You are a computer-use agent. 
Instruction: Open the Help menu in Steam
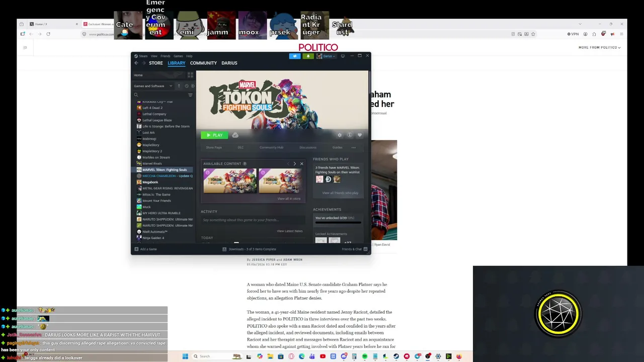click(189, 56)
